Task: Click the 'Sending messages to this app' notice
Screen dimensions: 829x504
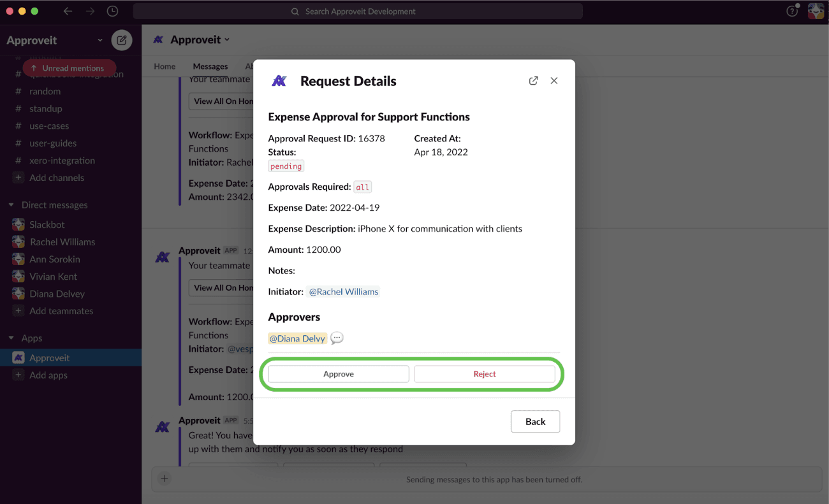Action: (494, 479)
